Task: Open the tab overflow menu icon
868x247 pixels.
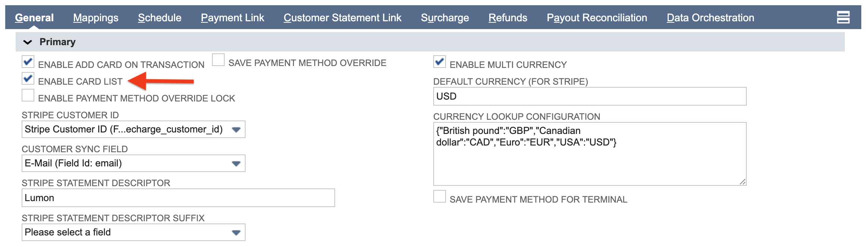Action: click(844, 18)
